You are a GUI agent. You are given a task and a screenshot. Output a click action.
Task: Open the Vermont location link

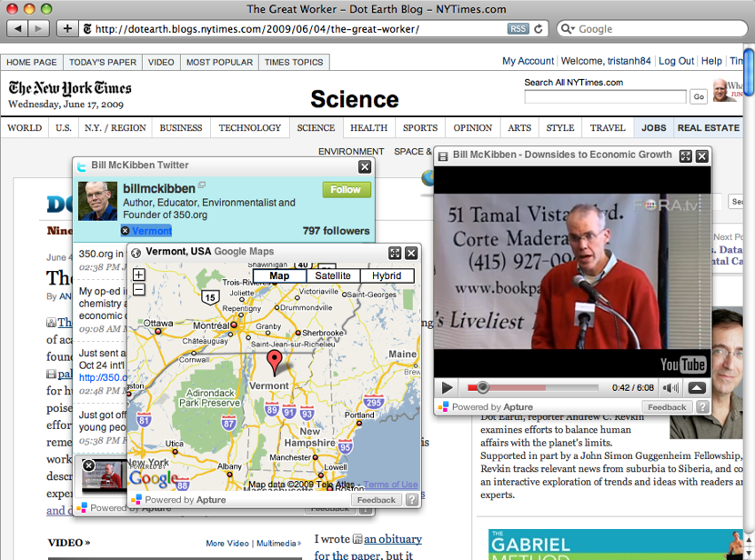(152, 231)
